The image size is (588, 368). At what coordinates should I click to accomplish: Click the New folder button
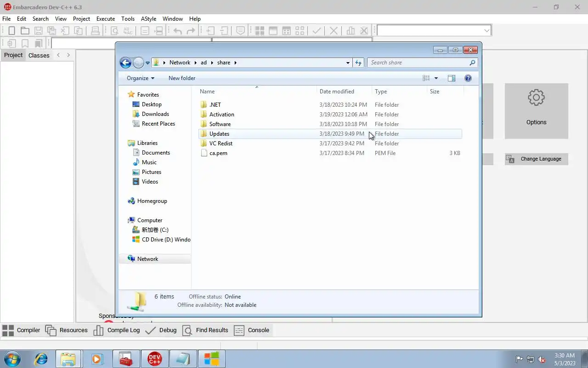tap(182, 78)
